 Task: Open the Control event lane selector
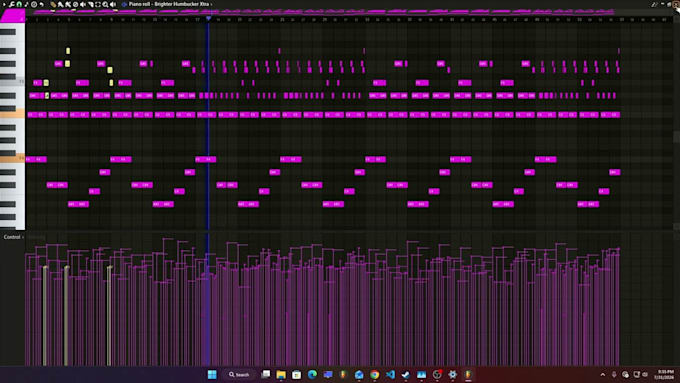pos(12,237)
